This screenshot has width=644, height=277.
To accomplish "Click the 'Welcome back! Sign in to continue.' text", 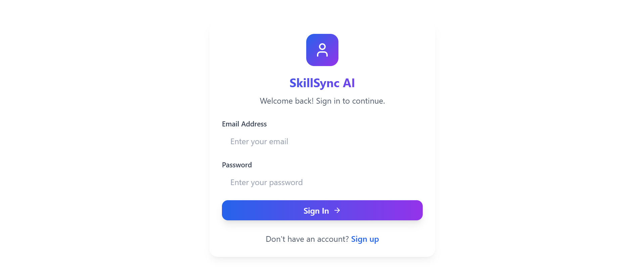I will click(x=322, y=101).
